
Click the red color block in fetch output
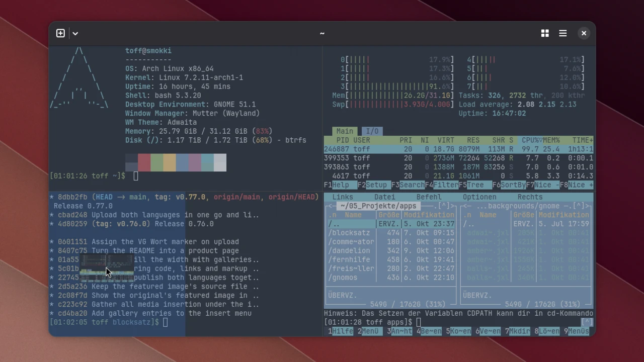point(144,162)
